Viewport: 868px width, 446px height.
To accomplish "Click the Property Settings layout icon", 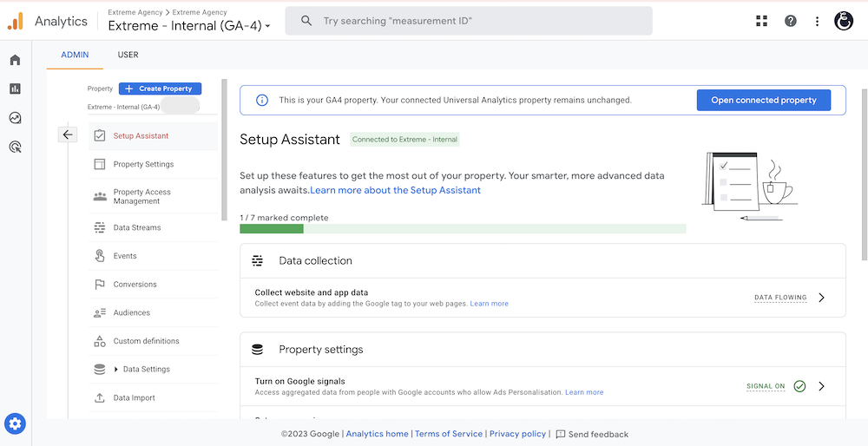I will (100, 164).
